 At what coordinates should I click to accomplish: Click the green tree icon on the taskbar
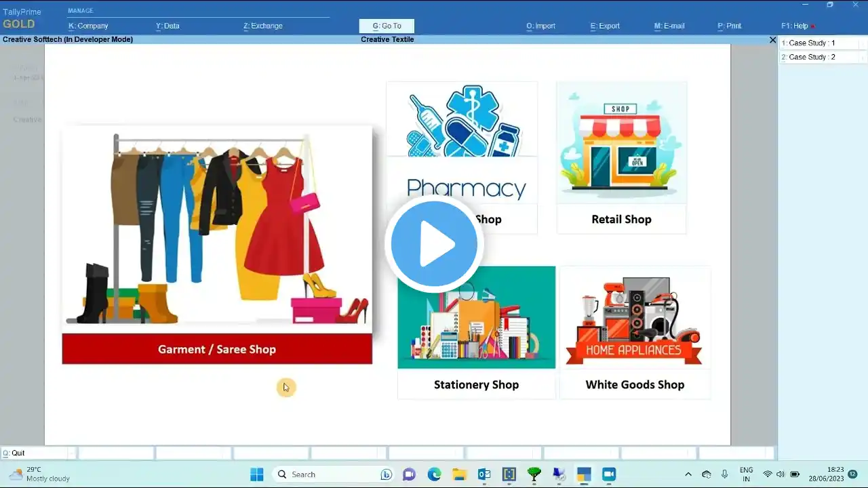click(x=534, y=474)
